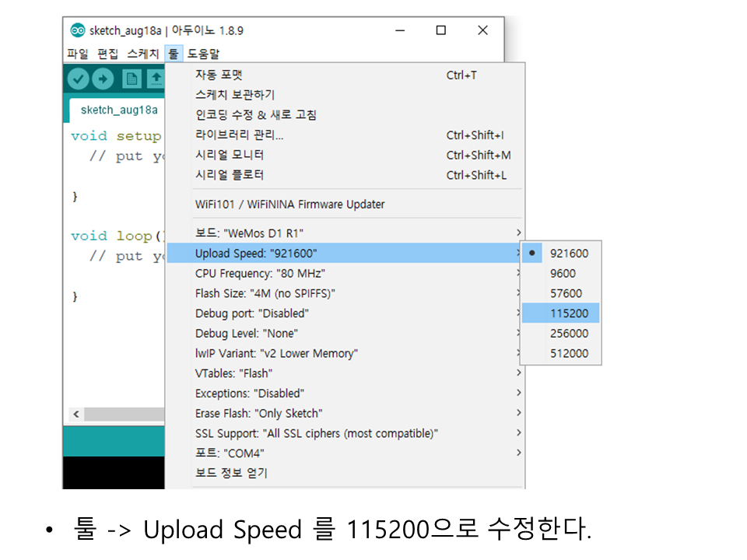Viewport: 747px width, 560px height.
Task: Open WiFi101 / WiFiNINA Firmware Updater
Action: click(x=346, y=205)
